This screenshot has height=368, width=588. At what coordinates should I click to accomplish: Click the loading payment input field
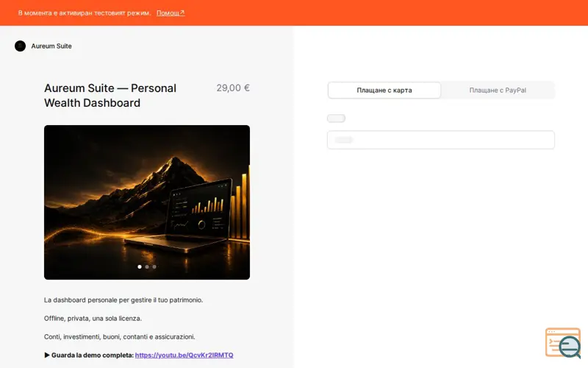click(441, 140)
